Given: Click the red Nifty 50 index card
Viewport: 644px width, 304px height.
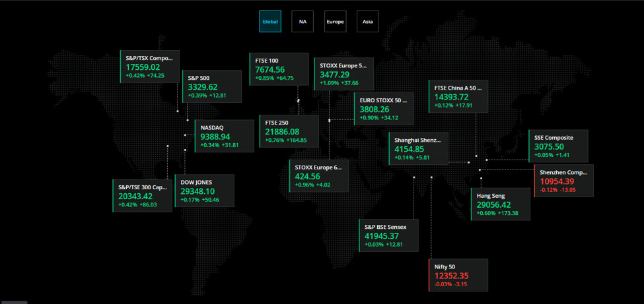Looking at the screenshot, I should [x=458, y=275].
